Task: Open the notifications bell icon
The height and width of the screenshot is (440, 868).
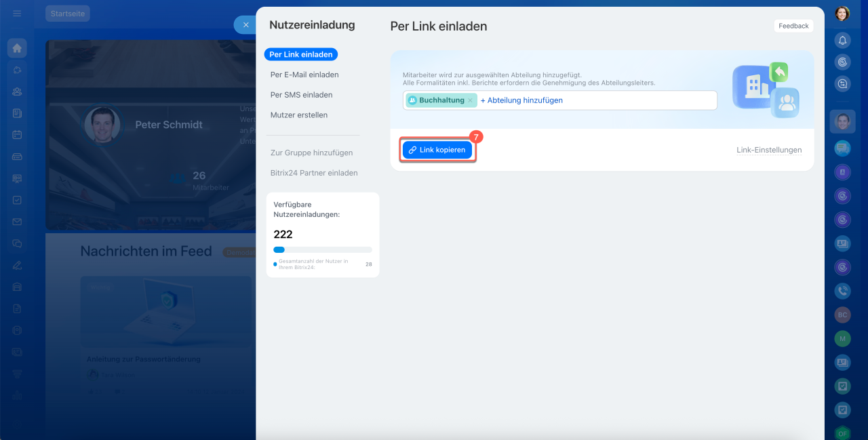Action: pyautogui.click(x=842, y=41)
